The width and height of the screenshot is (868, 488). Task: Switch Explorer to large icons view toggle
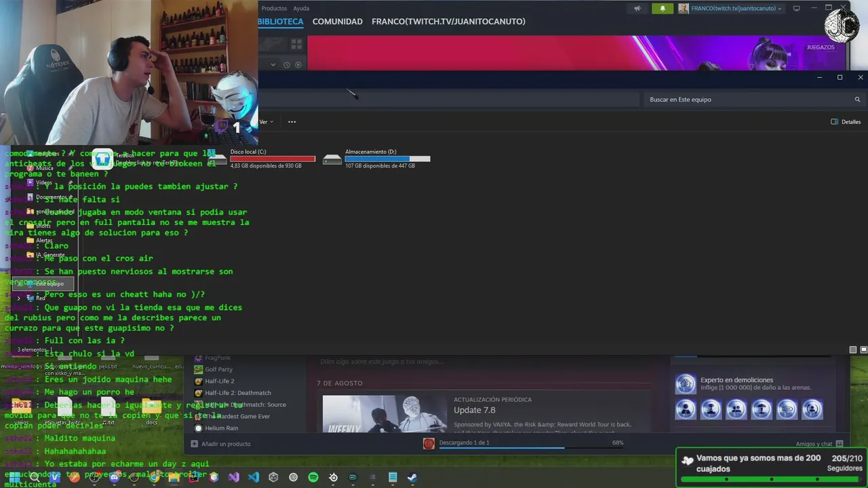(x=864, y=350)
